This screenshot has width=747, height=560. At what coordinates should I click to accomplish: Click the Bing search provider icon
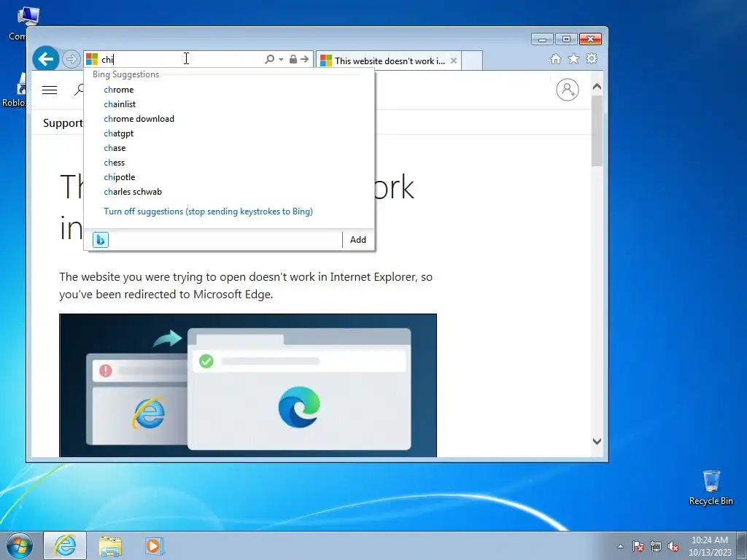pos(101,239)
